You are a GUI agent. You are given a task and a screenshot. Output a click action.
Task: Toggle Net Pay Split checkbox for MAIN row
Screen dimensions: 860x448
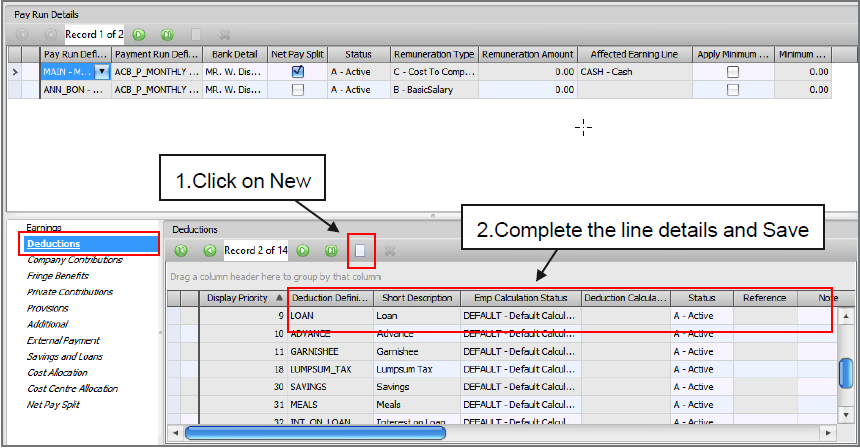point(298,71)
